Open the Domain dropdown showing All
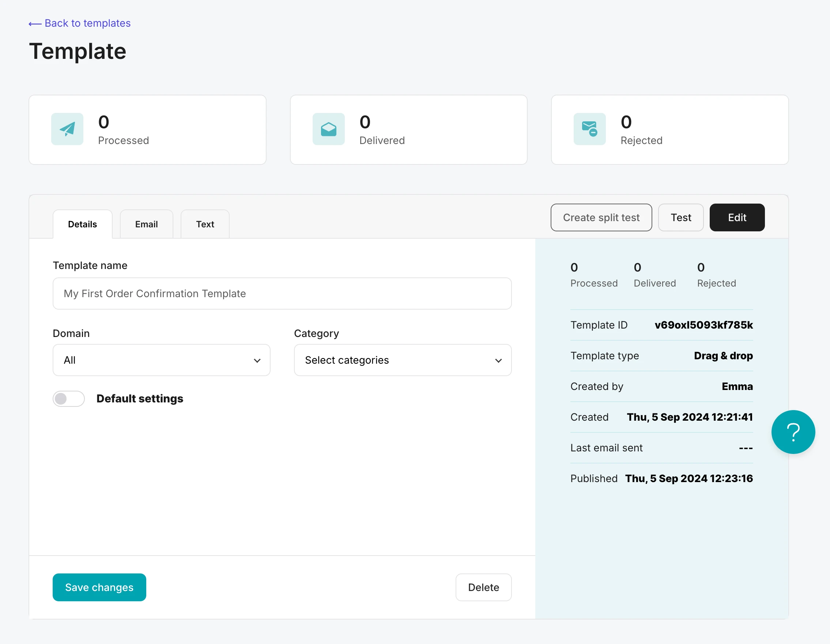 161,360
